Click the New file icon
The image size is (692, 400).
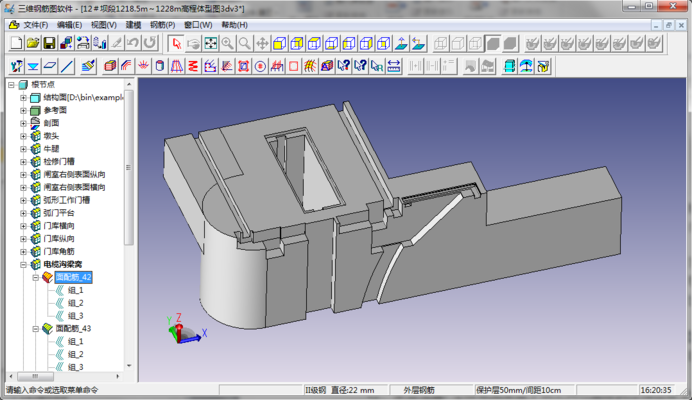click(16, 43)
